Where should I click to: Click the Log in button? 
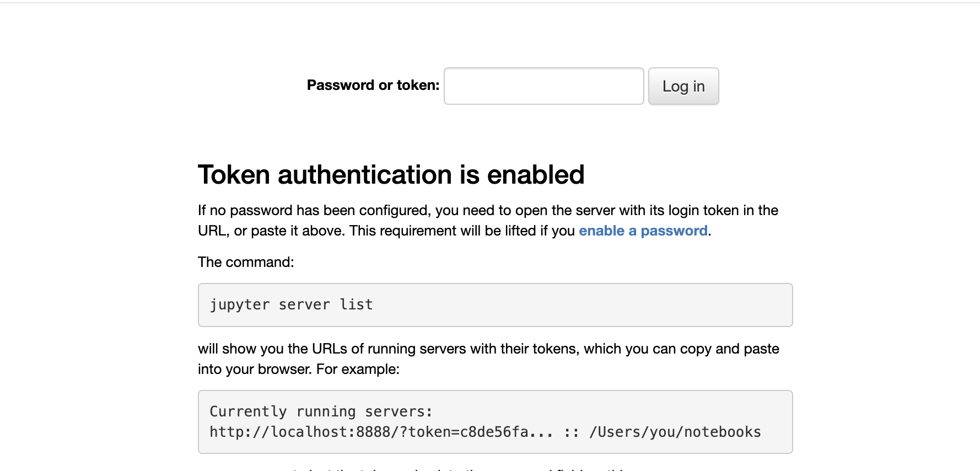click(x=683, y=86)
